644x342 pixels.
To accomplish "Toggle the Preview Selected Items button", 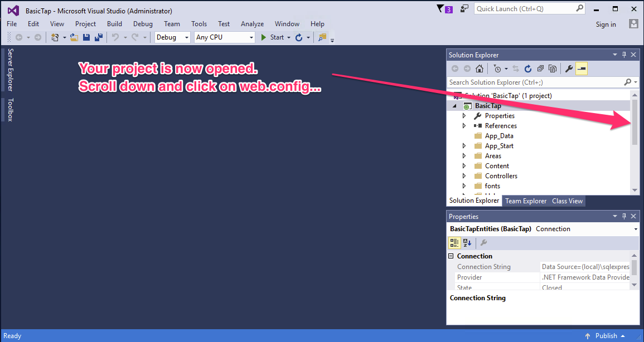I will click(582, 69).
